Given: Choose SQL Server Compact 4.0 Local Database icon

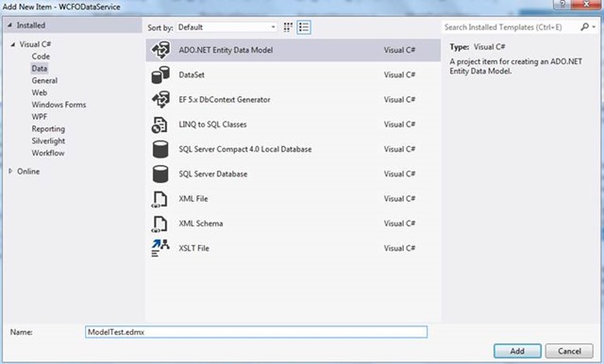Looking at the screenshot, I should click(160, 149).
